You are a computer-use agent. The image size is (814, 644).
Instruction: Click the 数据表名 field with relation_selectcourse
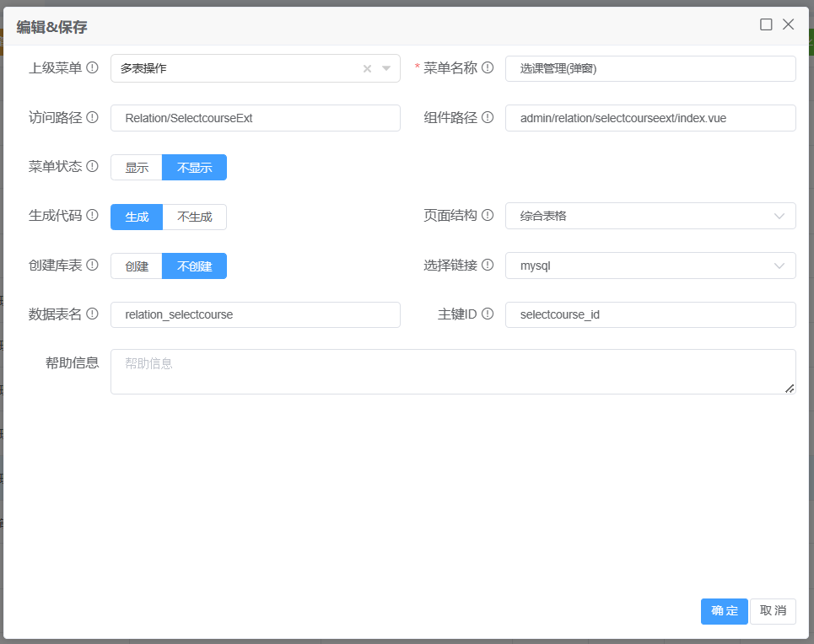pyautogui.click(x=255, y=314)
